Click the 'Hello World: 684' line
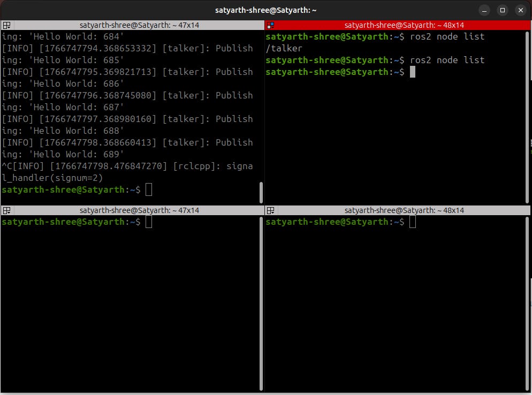Viewport: 532px width, 395px height. pyautogui.click(x=63, y=36)
